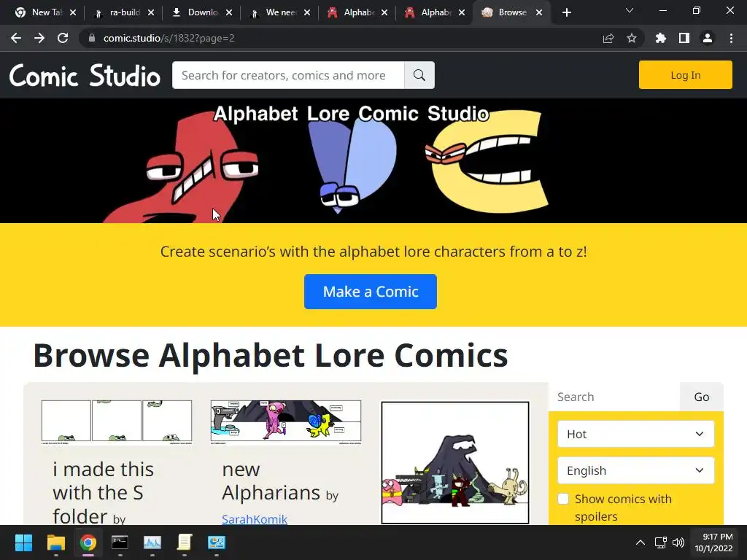Screen dimensions: 747x560
Task: Show hidden system tray icons
Action: click(640, 542)
